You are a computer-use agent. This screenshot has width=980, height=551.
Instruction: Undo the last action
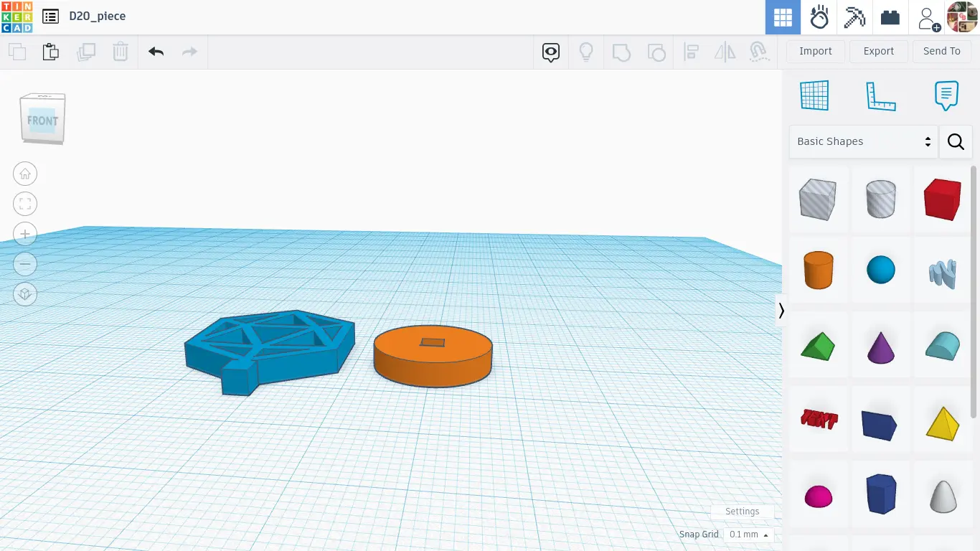[156, 52]
